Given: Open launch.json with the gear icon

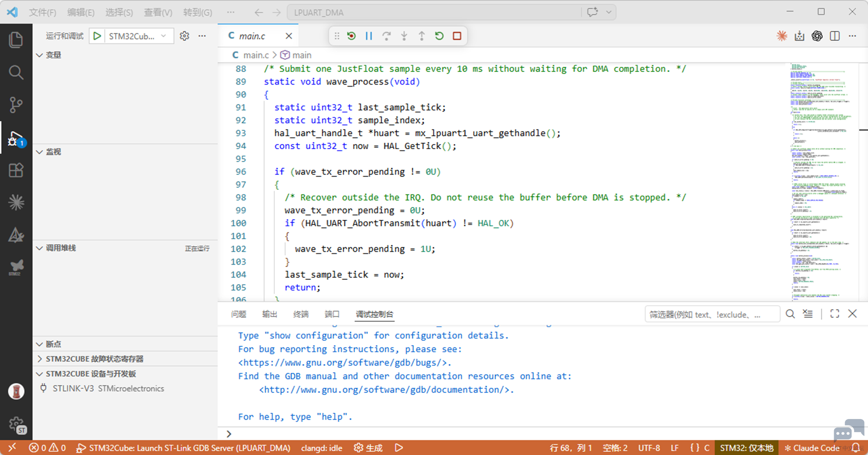Looking at the screenshot, I should coord(184,36).
